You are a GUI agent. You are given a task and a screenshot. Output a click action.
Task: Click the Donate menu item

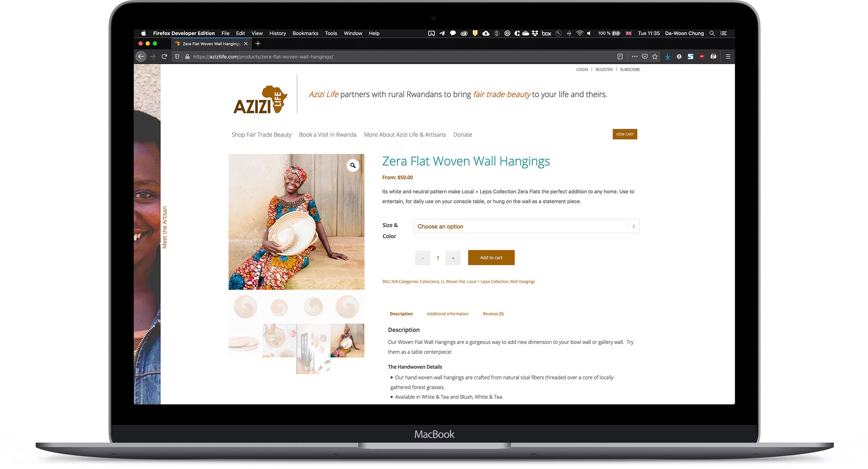tap(462, 134)
